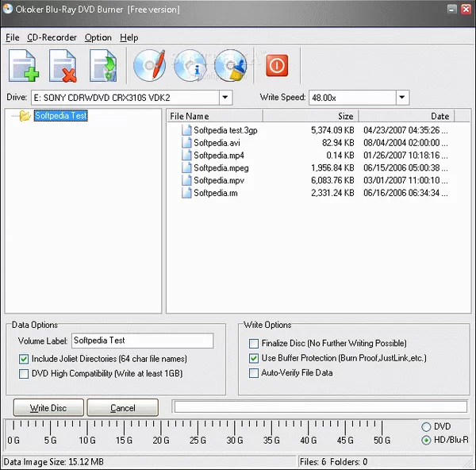
Task: Select the HD/Blu-R radio button
Action: click(x=426, y=440)
